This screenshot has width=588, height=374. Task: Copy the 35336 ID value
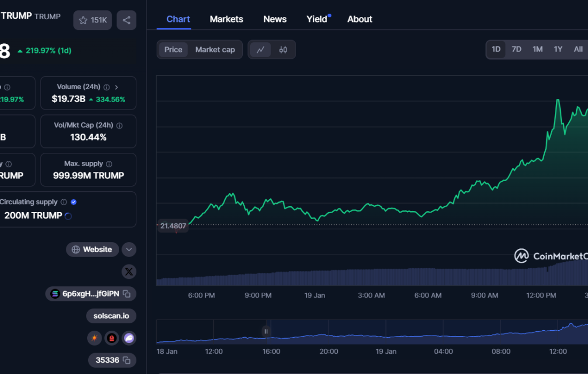pyautogui.click(x=127, y=360)
